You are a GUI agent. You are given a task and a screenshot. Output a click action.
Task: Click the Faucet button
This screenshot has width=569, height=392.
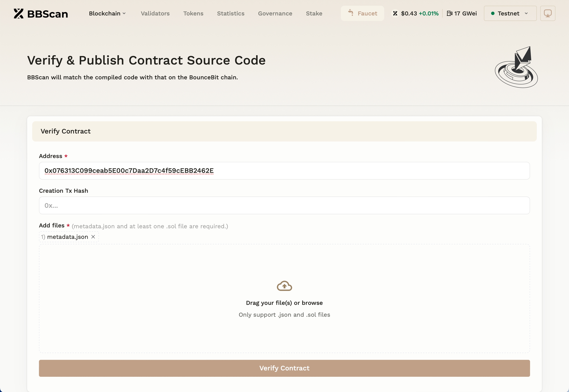362,13
